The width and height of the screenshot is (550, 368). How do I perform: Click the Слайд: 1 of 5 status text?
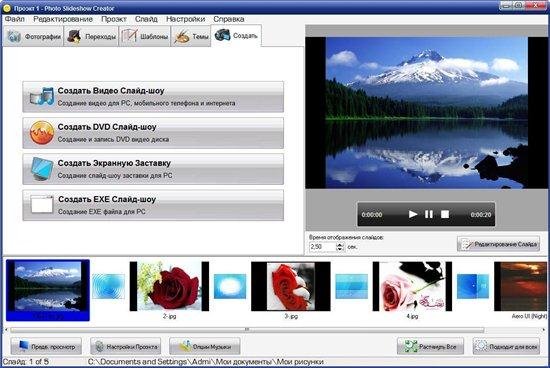(x=26, y=362)
